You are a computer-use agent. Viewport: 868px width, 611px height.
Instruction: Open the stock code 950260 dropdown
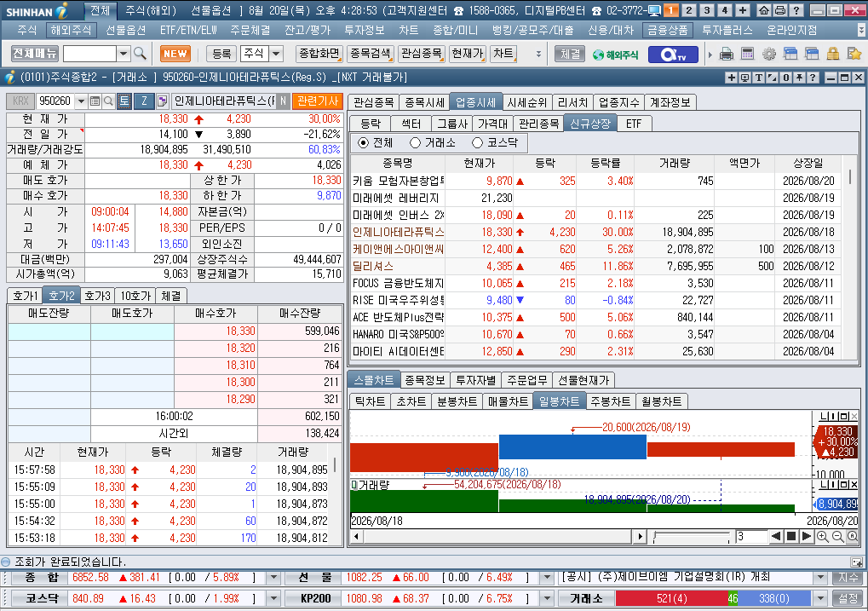82,101
